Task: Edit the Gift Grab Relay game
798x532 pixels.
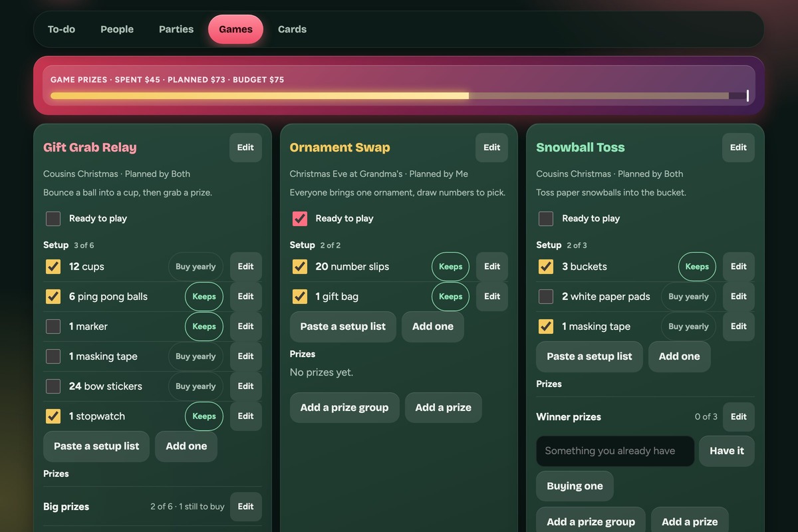Action: 245,148
